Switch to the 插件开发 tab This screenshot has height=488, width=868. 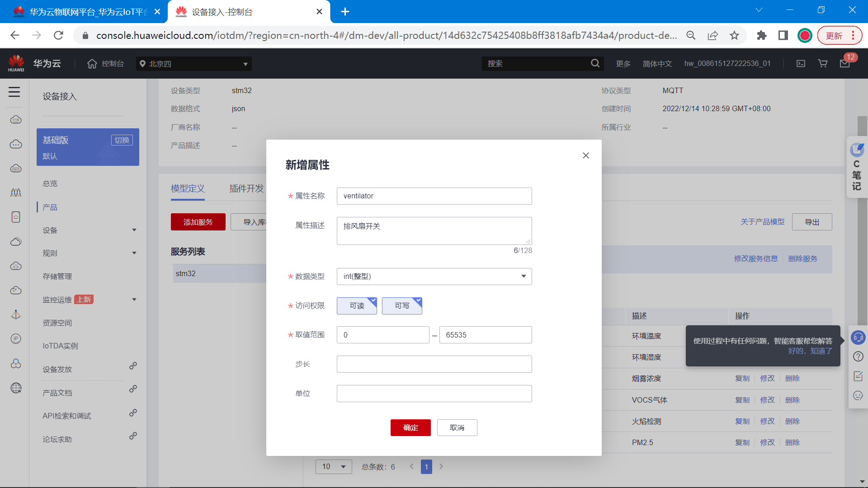246,188
